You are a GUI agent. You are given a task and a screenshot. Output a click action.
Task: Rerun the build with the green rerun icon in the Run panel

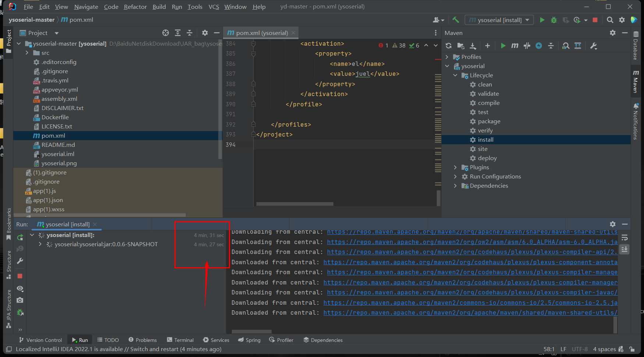(x=20, y=237)
